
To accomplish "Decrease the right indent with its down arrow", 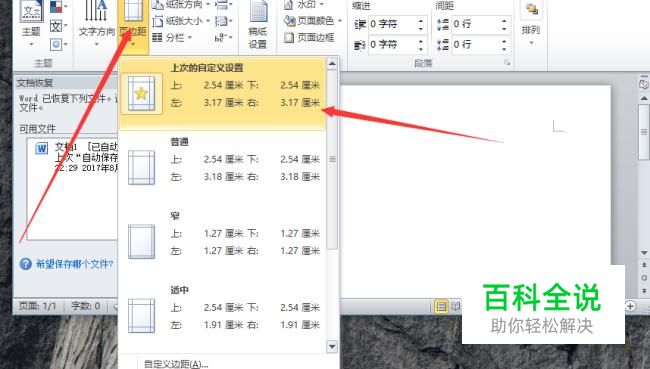I will (421, 49).
